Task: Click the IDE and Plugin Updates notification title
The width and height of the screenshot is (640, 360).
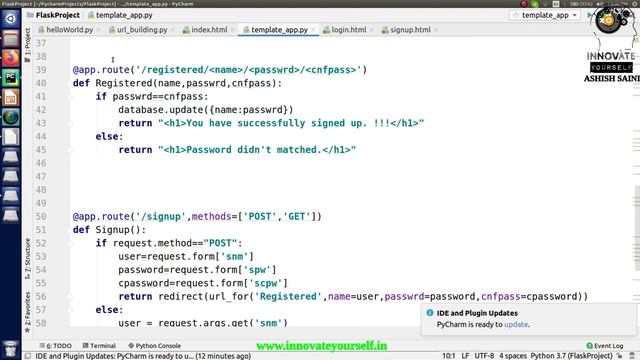Action: (x=477, y=313)
